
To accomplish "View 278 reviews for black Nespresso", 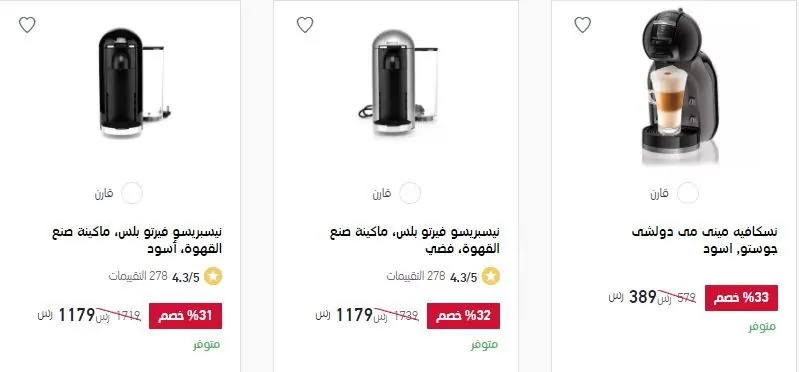I will coord(138,277).
